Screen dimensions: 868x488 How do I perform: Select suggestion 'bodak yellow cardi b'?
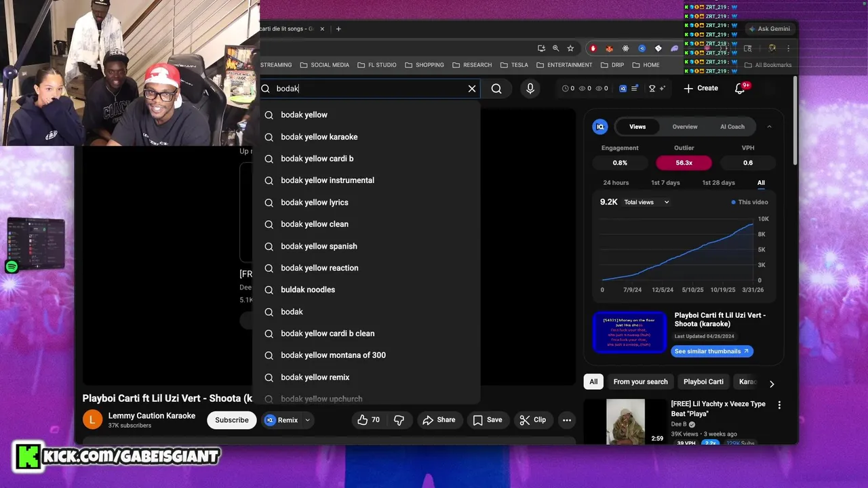(366, 159)
